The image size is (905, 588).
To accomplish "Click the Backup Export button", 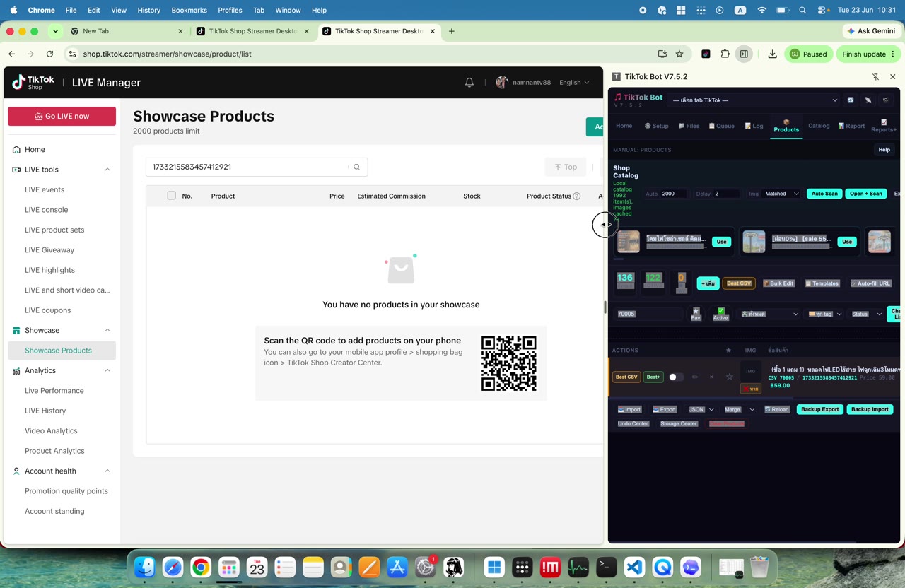I will 820,409.
